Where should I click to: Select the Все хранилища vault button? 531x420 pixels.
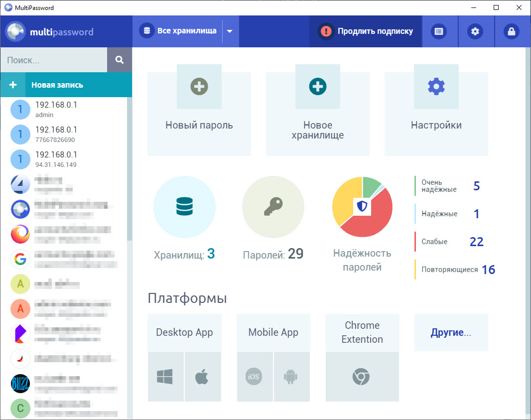point(178,31)
